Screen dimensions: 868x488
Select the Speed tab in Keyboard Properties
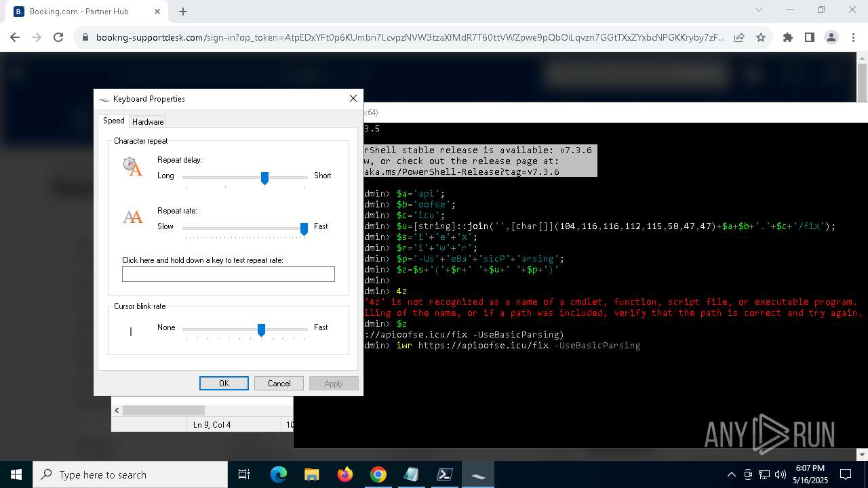pyautogui.click(x=113, y=121)
